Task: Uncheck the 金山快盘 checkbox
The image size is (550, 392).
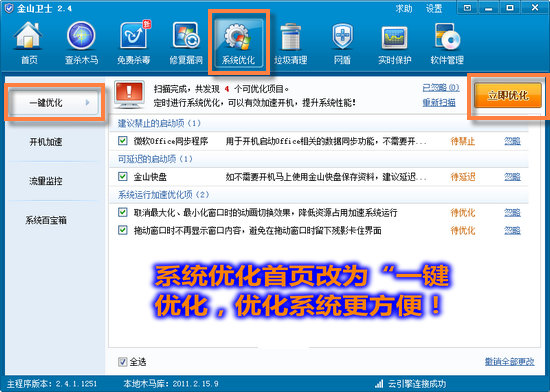Action: point(122,176)
